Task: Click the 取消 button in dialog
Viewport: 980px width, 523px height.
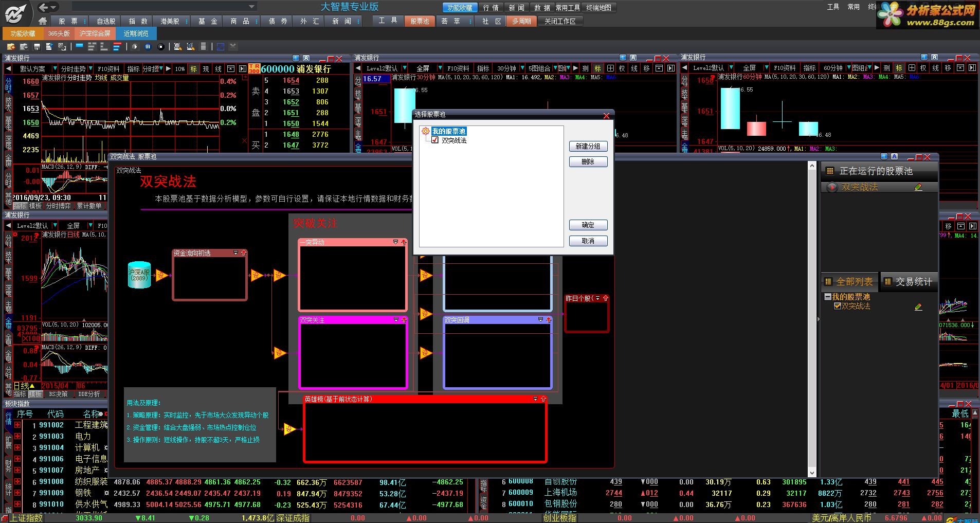Action: 588,241
